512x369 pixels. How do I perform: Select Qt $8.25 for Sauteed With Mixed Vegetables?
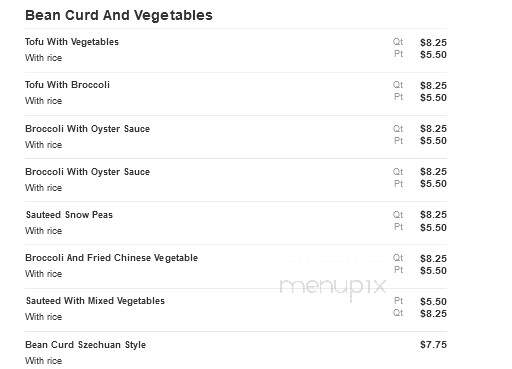(433, 314)
